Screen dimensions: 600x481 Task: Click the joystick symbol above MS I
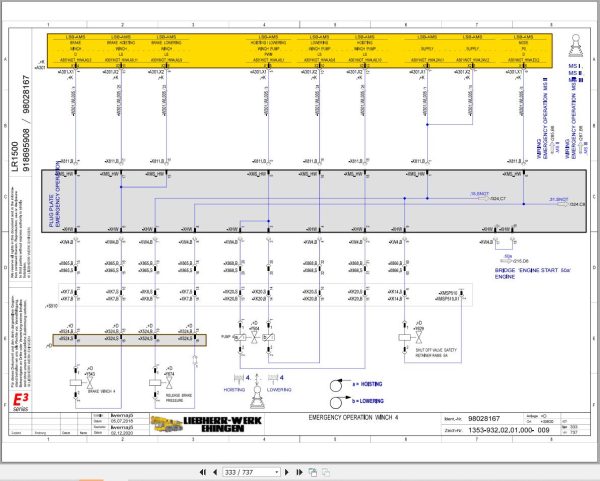pos(575,46)
